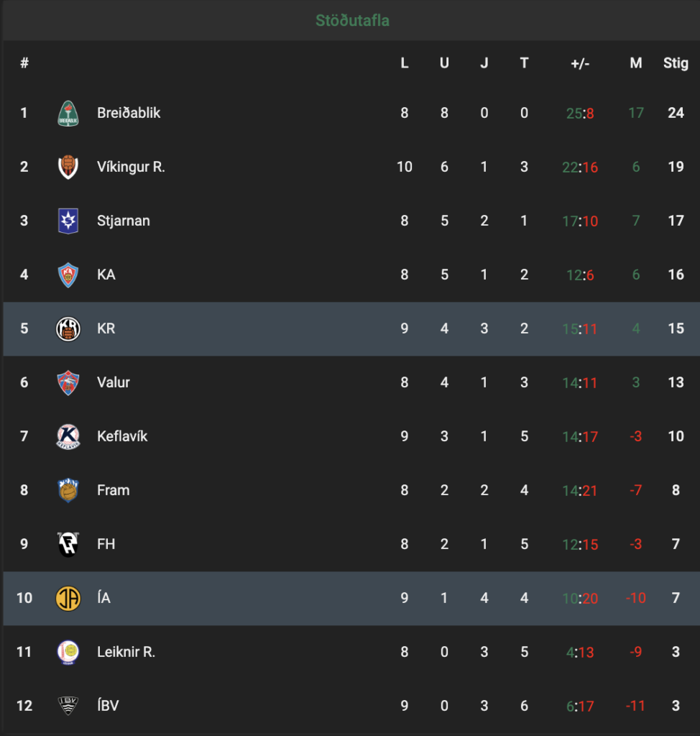
Task: Click the ÍBV club crest
Action: pos(68,706)
